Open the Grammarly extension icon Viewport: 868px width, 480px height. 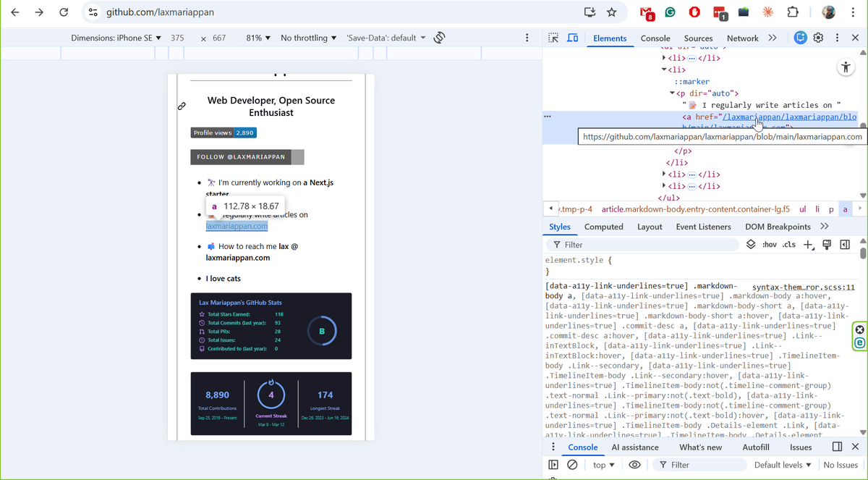(x=671, y=12)
